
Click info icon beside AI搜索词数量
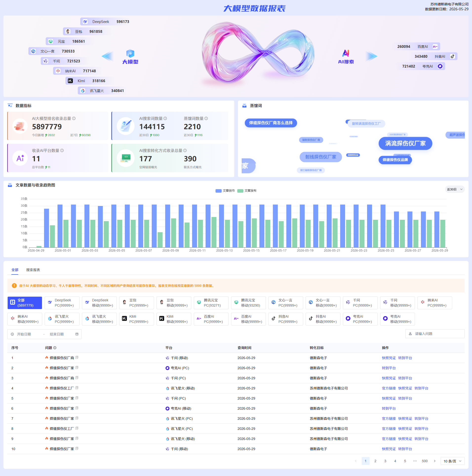click(x=165, y=118)
